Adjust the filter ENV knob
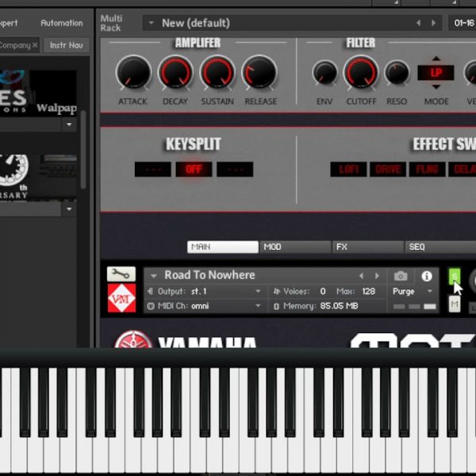The image size is (476, 476). (x=324, y=73)
